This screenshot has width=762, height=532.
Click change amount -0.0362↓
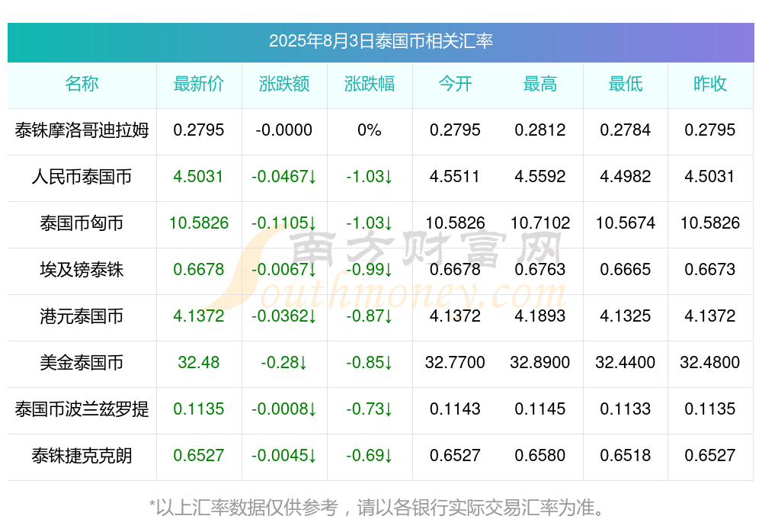[284, 316]
